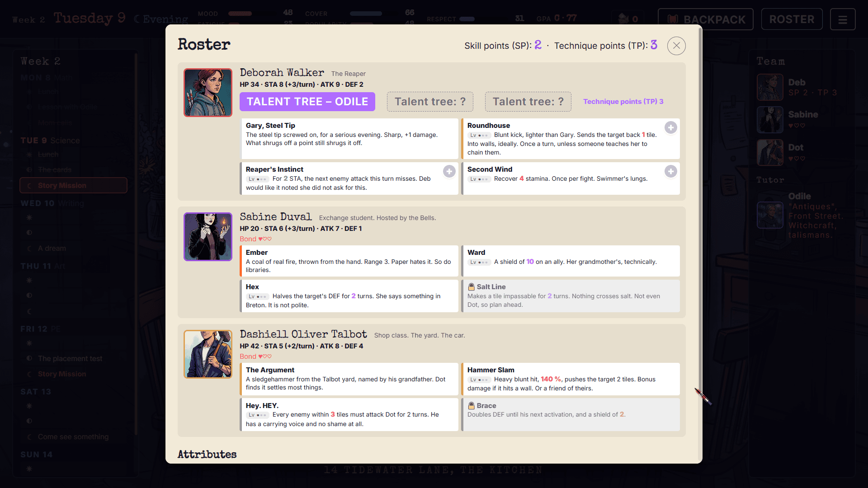Click Dot's portrait in Team panel
The image size is (868, 488).
click(x=770, y=153)
